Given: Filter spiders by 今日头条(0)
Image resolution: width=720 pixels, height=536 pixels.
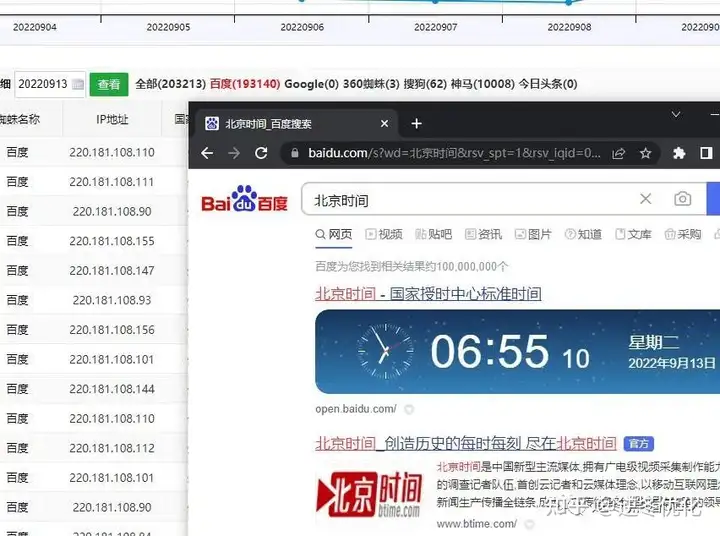Looking at the screenshot, I should (x=548, y=84).
